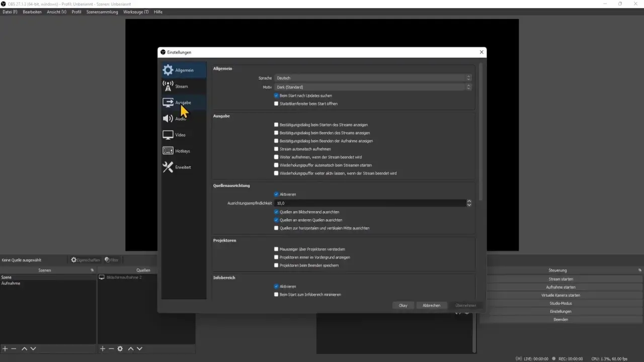Open the Sprache dropdown

pyautogui.click(x=373, y=78)
